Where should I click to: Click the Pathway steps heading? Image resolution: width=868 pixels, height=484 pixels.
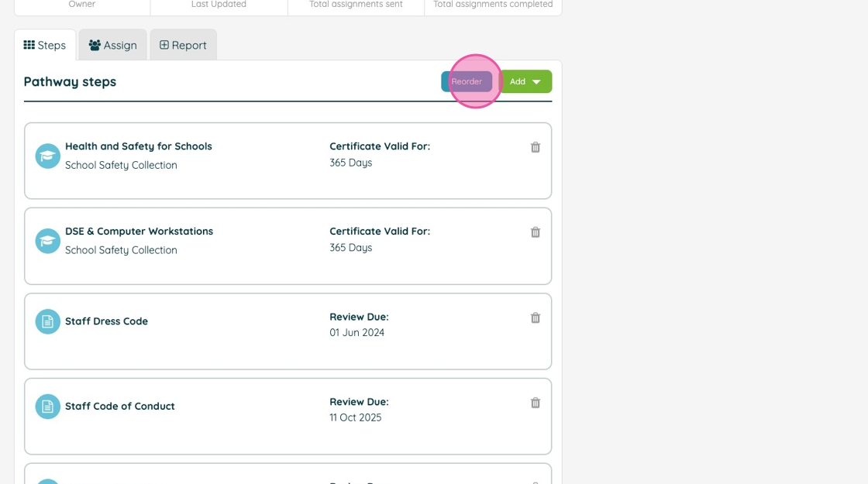point(70,82)
